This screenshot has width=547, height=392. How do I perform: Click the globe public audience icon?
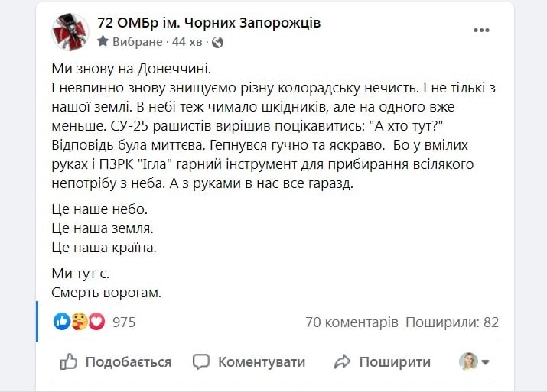coord(217,43)
